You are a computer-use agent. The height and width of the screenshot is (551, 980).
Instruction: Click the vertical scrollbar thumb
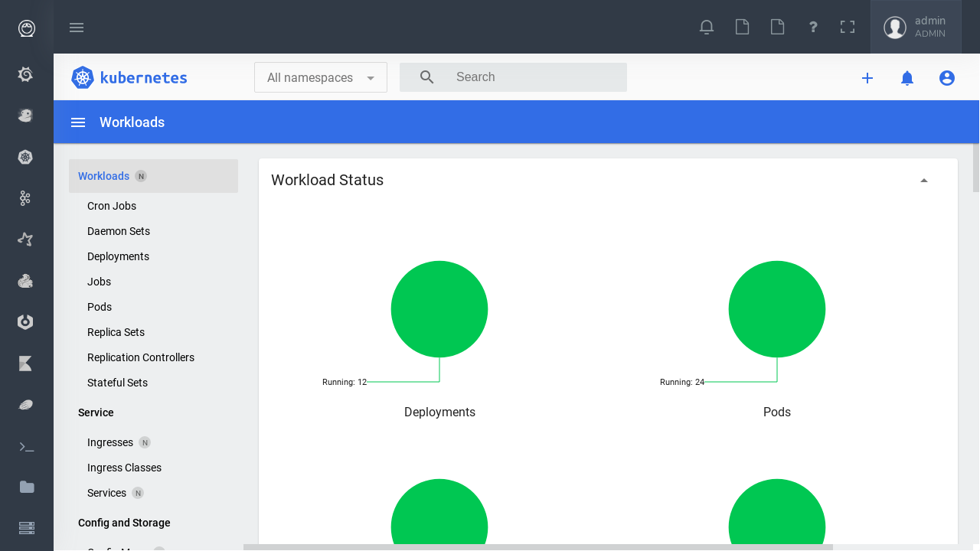pos(976,168)
